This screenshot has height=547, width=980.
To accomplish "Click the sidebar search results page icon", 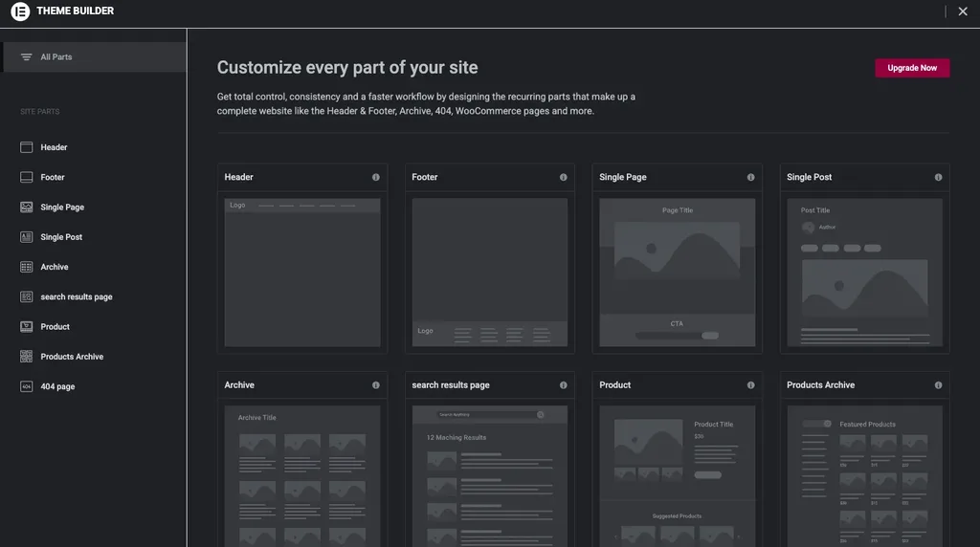I will [x=26, y=297].
